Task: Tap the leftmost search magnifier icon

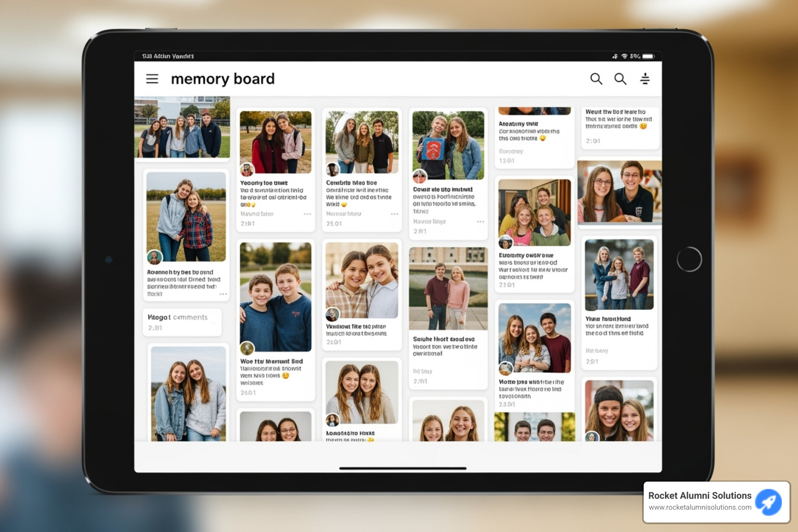Action: coord(596,79)
